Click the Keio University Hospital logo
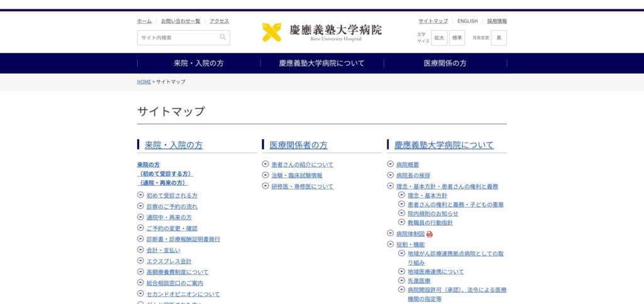 [x=321, y=31]
